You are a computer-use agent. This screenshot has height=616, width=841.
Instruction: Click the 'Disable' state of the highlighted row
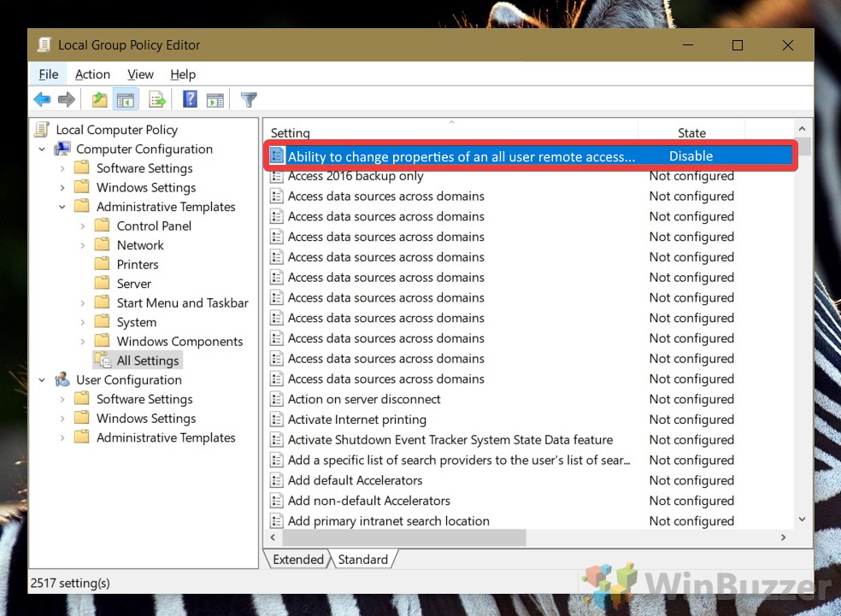(691, 156)
